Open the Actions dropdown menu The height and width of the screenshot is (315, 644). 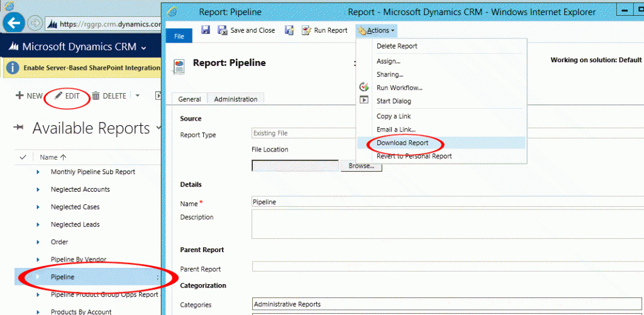[x=376, y=30]
